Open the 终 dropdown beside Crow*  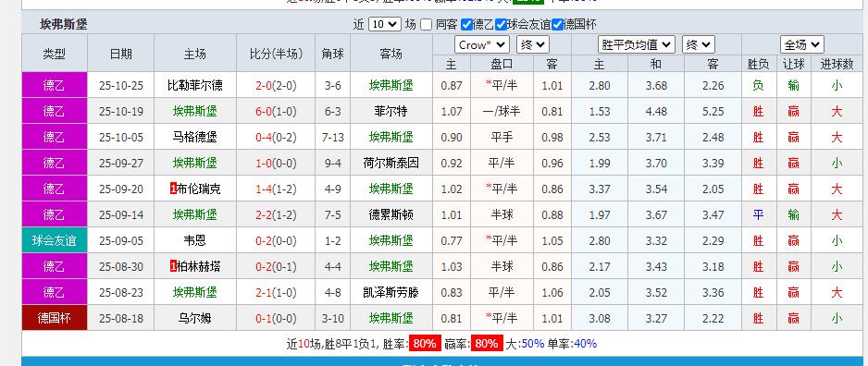pos(532,44)
